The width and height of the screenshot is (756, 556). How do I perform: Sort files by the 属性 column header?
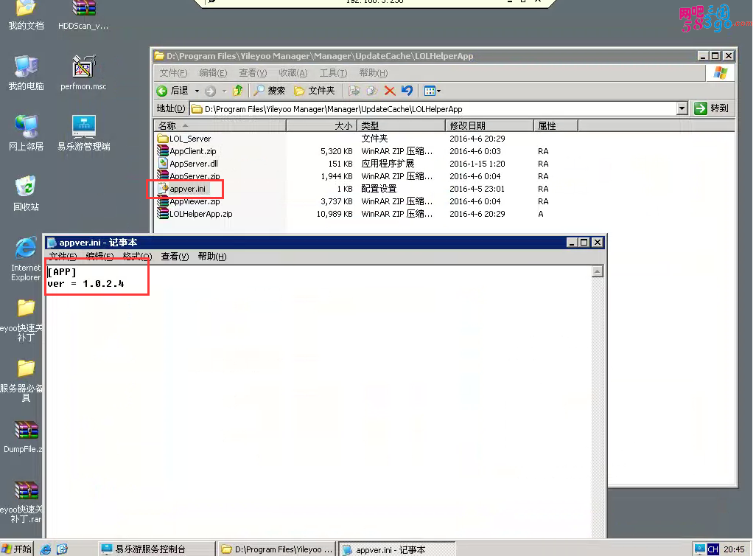click(x=556, y=126)
